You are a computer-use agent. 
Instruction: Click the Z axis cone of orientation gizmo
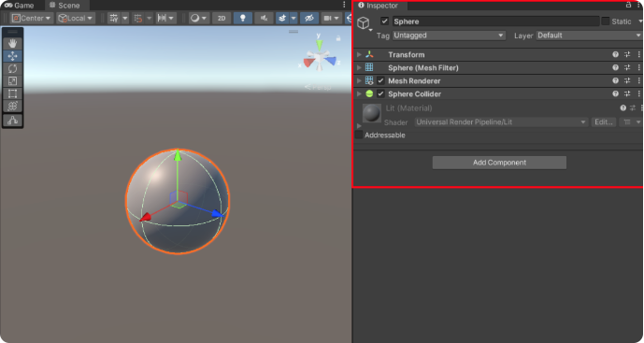pyautogui.click(x=331, y=61)
